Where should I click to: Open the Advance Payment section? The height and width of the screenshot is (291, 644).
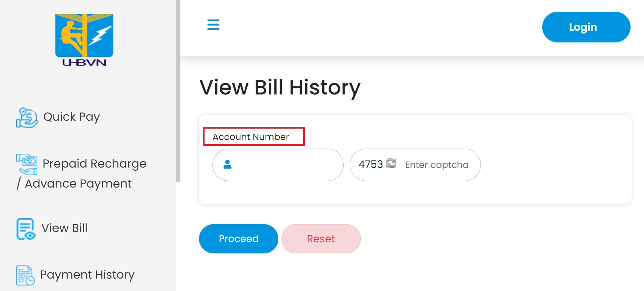click(x=78, y=183)
